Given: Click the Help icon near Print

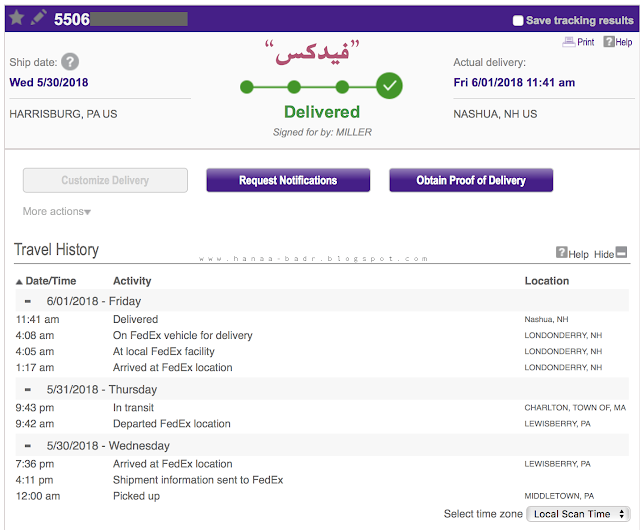Looking at the screenshot, I should pos(609,42).
